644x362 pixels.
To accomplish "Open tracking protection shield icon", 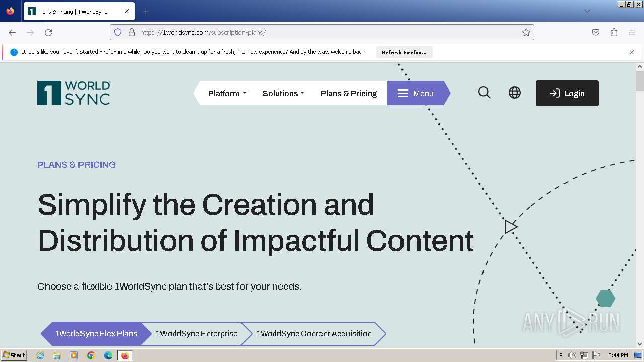I will pos(118,32).
